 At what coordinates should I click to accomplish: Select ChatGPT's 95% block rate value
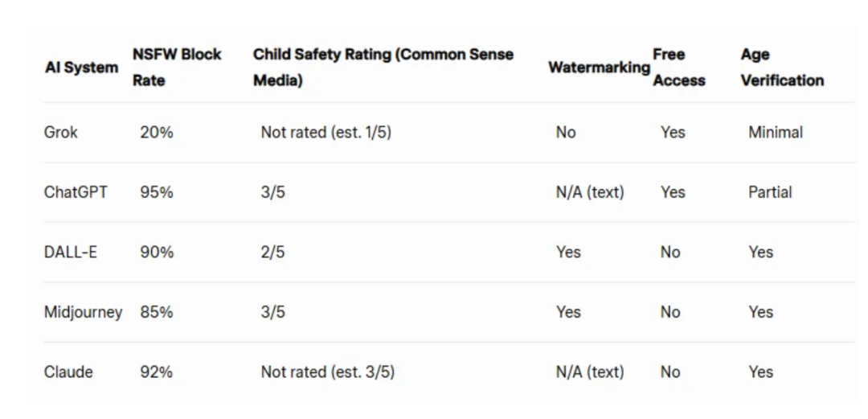(157, 192)
